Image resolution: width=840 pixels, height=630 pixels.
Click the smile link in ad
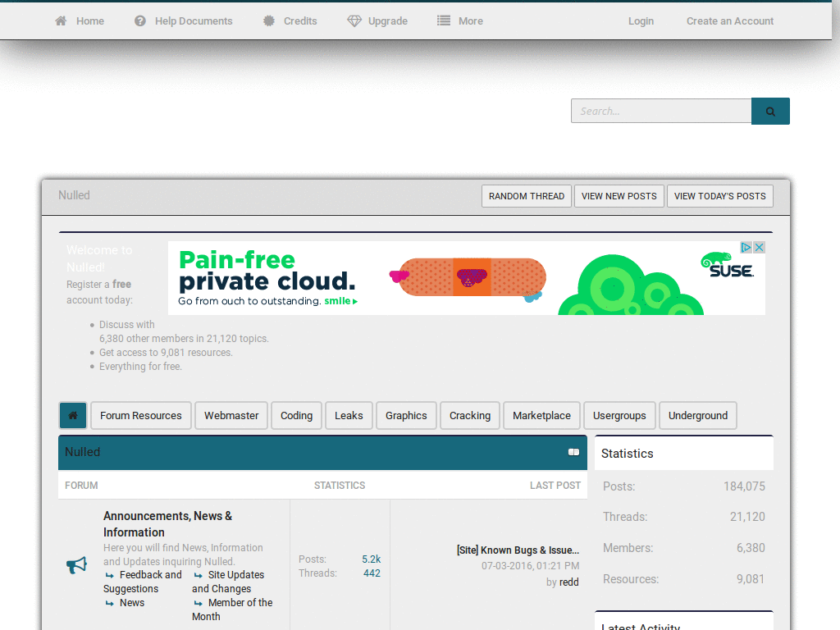pos(340,301)
